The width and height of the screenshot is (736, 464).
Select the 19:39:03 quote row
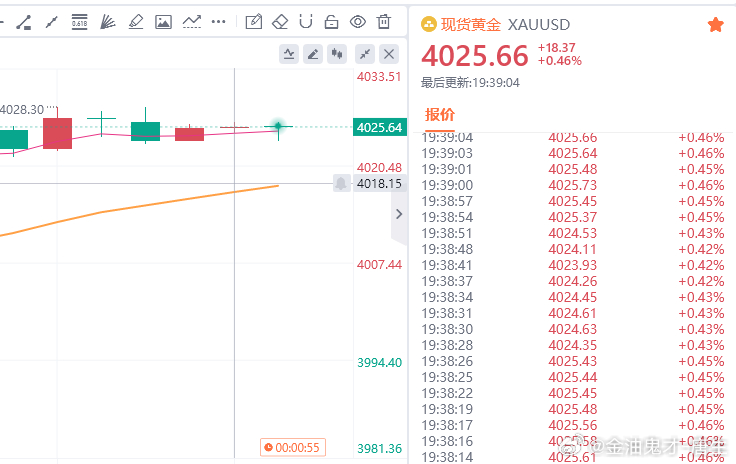coord(573,153)
